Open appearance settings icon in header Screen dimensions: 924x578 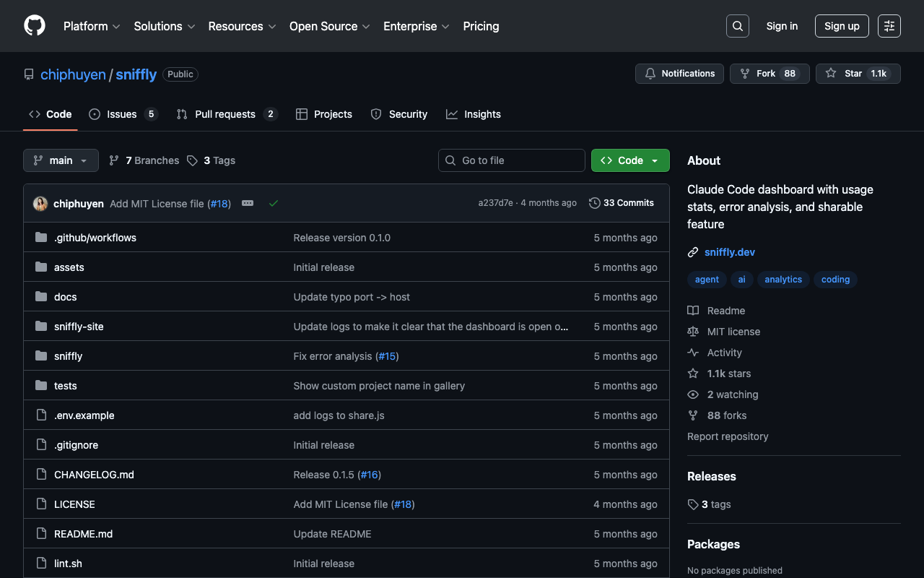[889, 26]
